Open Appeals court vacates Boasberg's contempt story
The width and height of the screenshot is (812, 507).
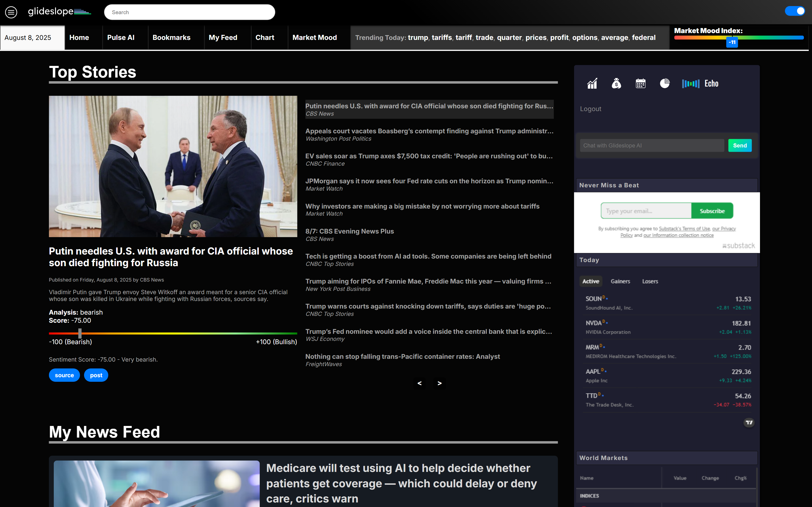tap(429, 135)
